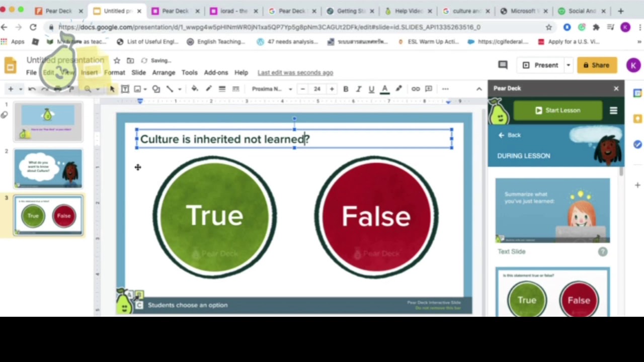
Task: Click the red False circle on slide
Action: point(376,217)
